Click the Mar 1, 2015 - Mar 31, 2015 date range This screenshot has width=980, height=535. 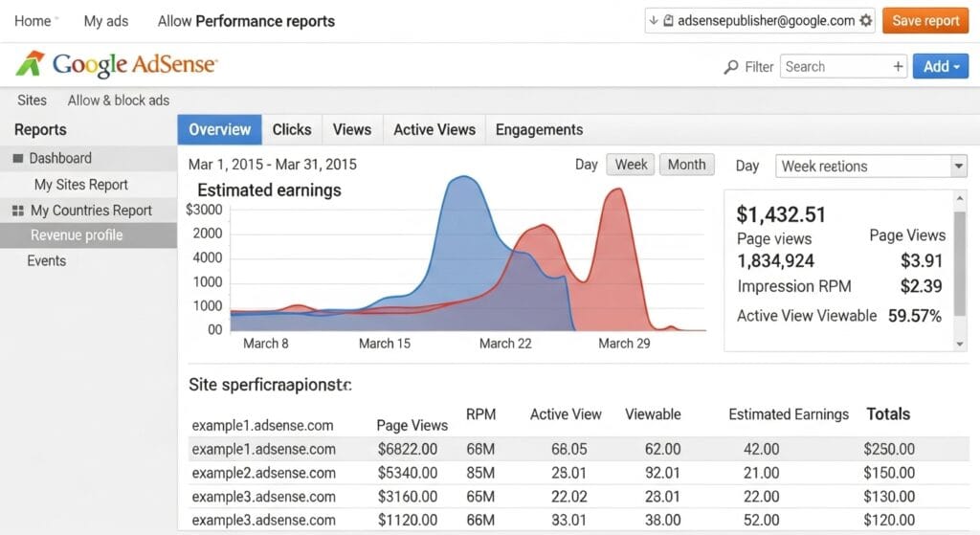tap(273, 165)
